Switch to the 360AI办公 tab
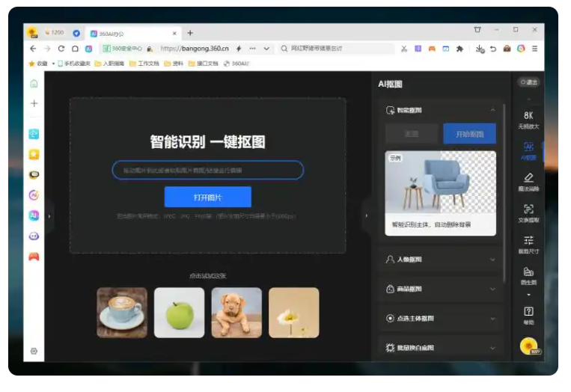The width and height of the screenshot is (571, 392). click(x=132, y=34)
